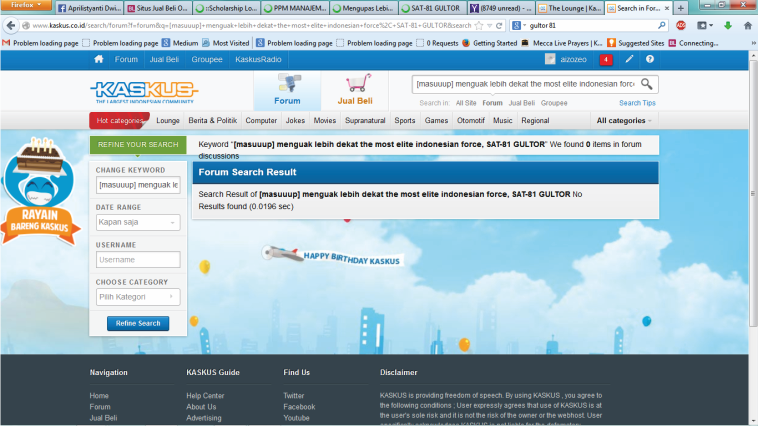Viewport: 758px width, 426px height.
Task: Open the Supranatural category
Action: (x=365, y=120)
